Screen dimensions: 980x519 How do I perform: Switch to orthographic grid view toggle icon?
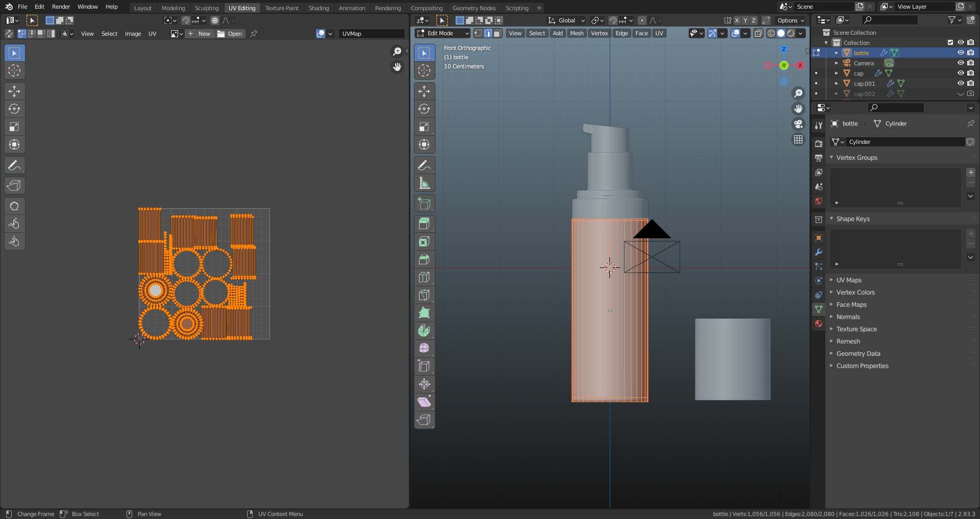click(798, 139)
